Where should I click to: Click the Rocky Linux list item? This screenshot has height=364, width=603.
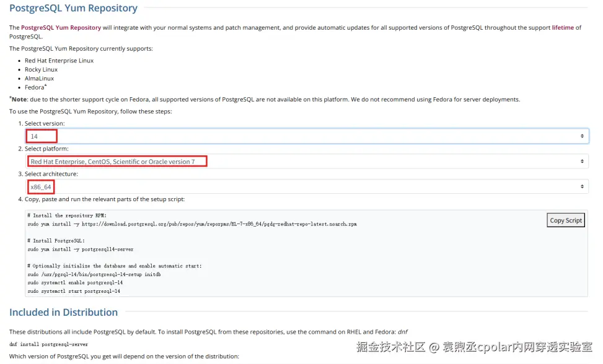click(41, 69)
